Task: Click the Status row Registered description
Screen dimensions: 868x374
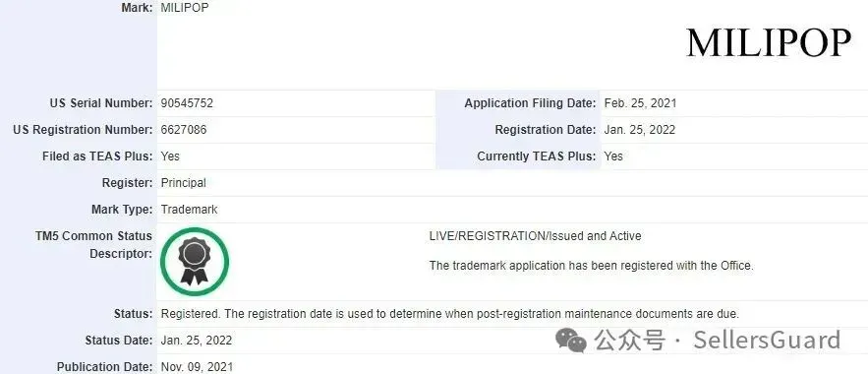Action: [449, 314]
